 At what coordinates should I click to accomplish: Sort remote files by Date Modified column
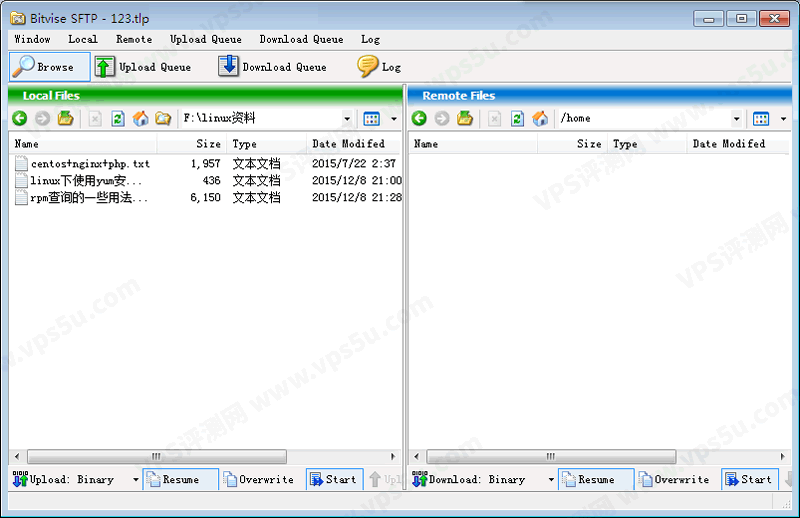[738, 144]
